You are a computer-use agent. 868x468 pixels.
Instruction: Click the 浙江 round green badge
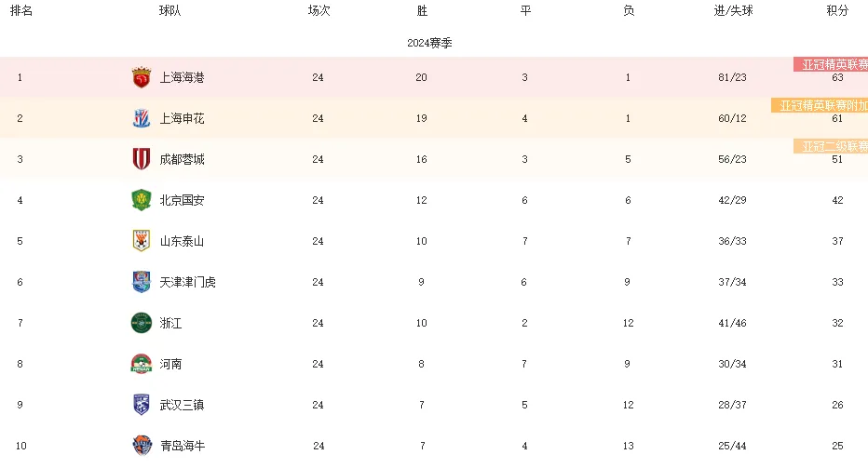click(142, 323)
